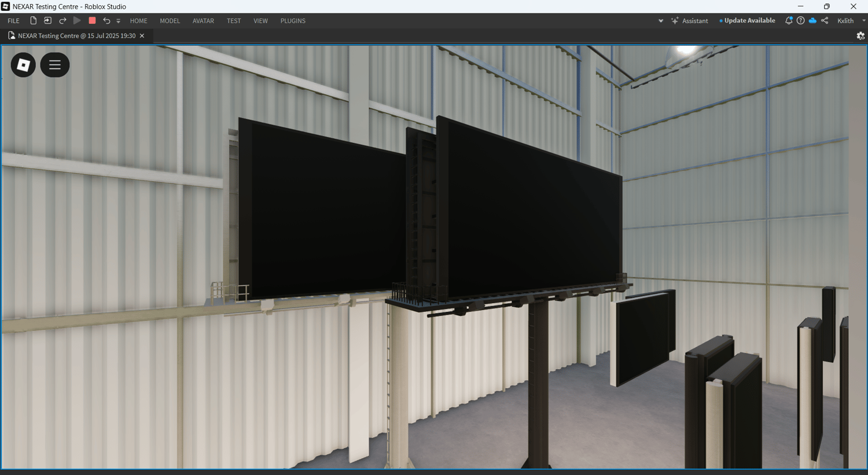Switch to the MODEL ribbon tab
This screenshot has width=868, height=475.
click(x=170, y=21)
